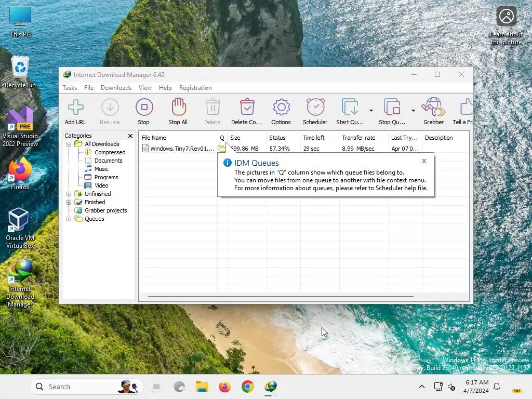
Task: Open Options gear icon
Action: 281,107
